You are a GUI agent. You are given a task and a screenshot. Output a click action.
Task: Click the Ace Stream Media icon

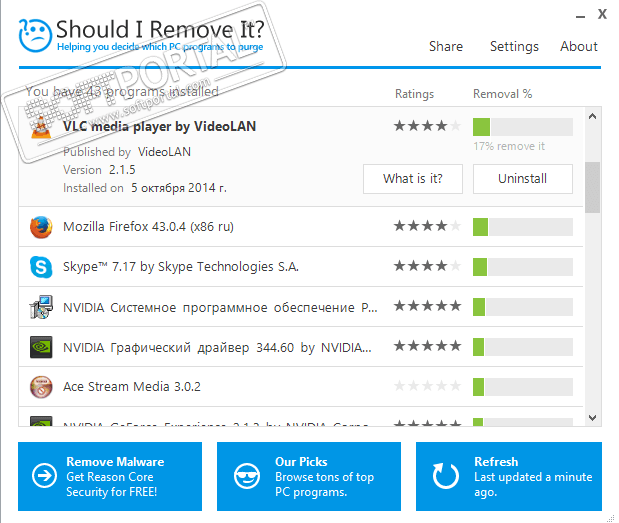(41, 387)
